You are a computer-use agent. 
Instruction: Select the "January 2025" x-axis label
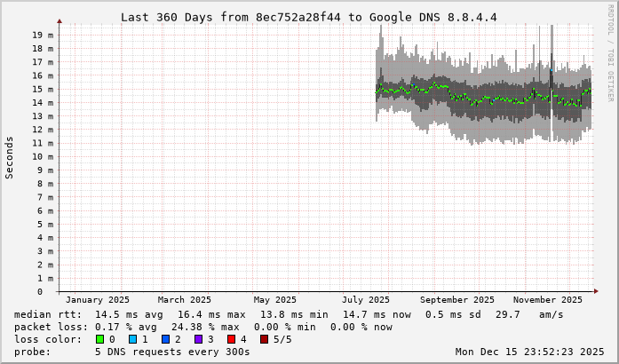click(x=98, y=300)
